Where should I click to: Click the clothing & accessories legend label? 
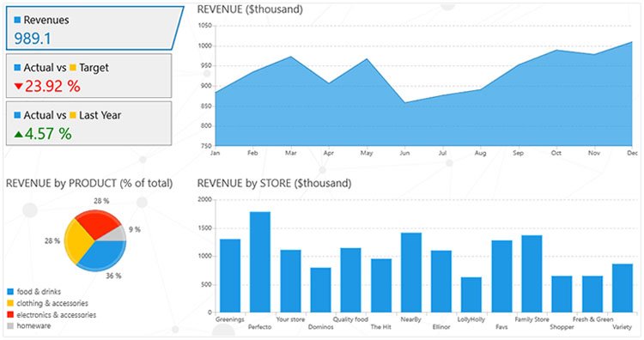tap(52, 303)
